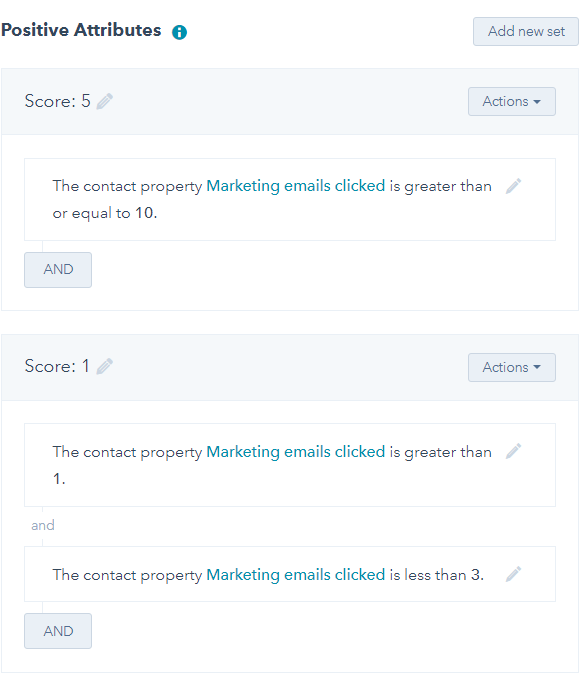Screen dimensions: 586x693
Task: Open the Actions dropdown for Score 5 set
Action: 512,101
